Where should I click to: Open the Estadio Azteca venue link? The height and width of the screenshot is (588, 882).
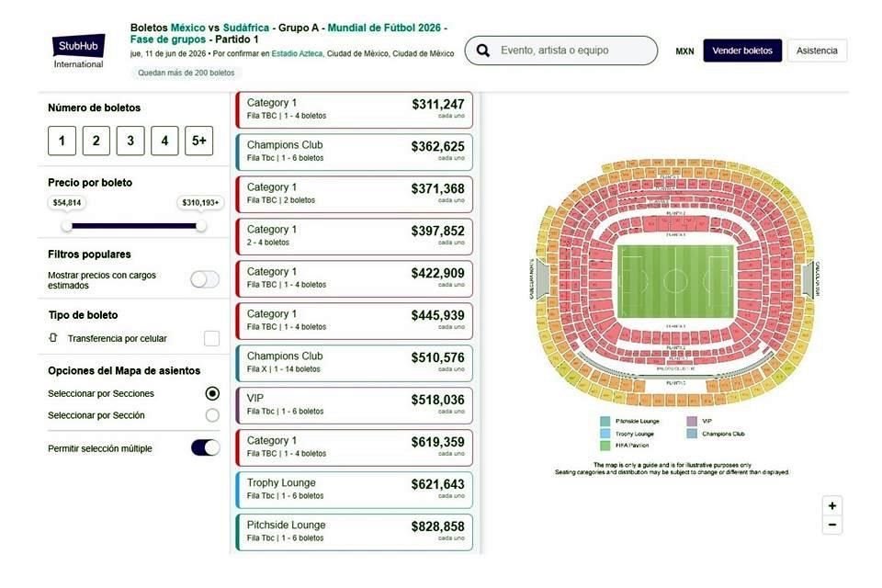[297, 53]
